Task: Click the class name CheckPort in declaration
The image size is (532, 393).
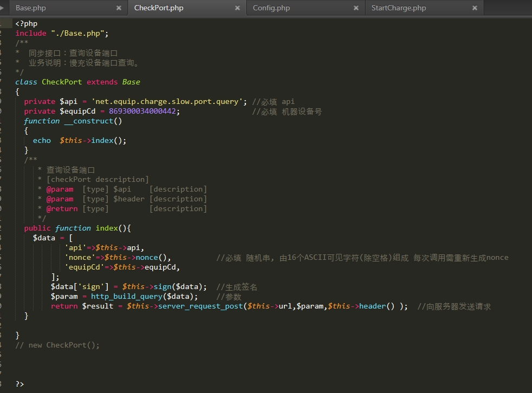Action: click(x=62, y=82)
